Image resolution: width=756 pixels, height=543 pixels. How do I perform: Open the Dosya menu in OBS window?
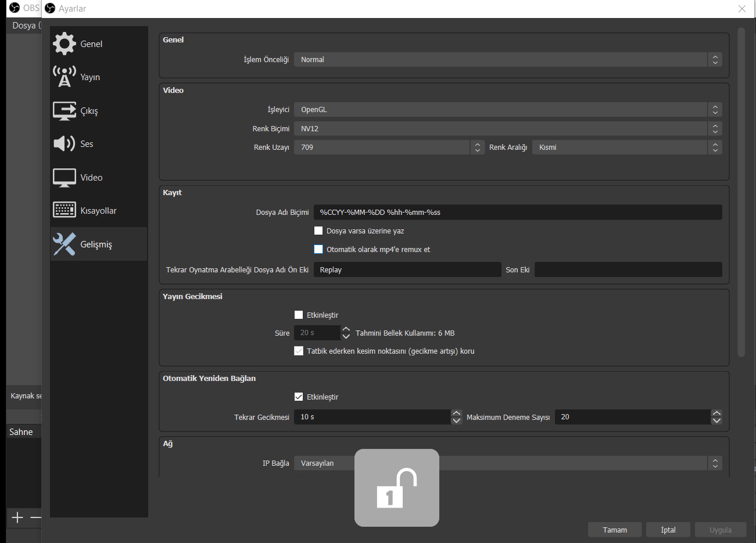(26, 26)
